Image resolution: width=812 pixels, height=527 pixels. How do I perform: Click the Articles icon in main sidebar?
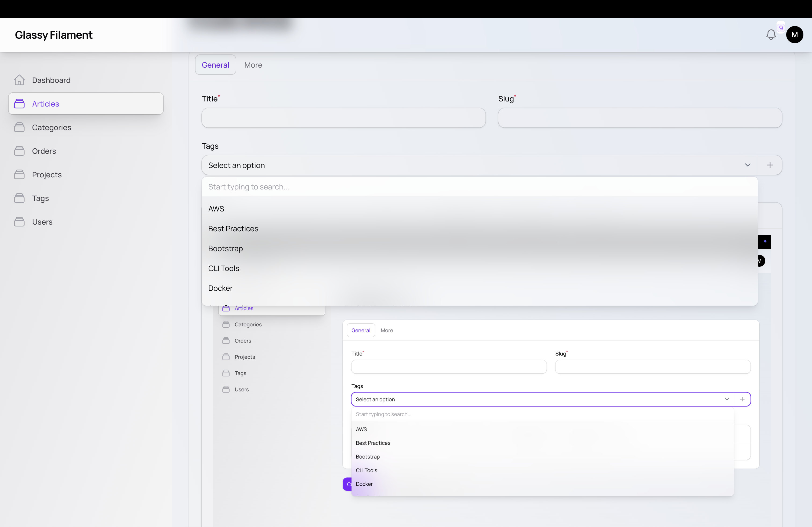click(x=19, y=104)
